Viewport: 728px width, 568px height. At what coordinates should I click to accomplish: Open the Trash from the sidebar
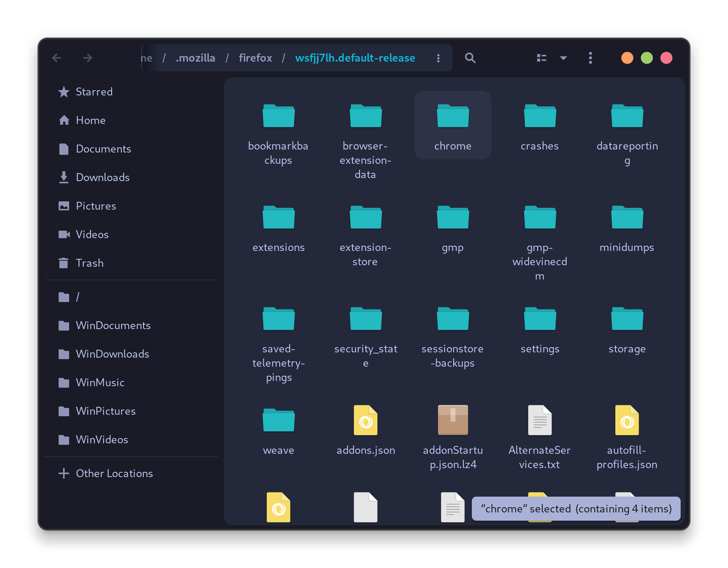(x=90, y=263)
